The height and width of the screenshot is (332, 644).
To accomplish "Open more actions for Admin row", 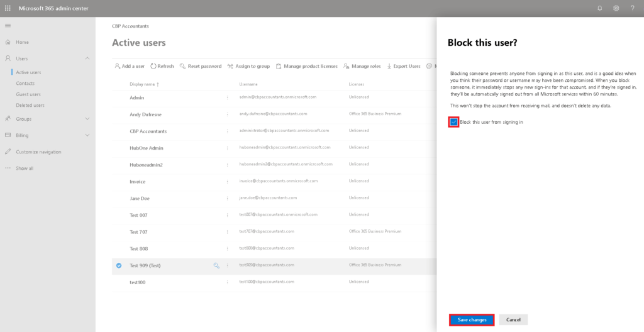I will pos(227,98).
